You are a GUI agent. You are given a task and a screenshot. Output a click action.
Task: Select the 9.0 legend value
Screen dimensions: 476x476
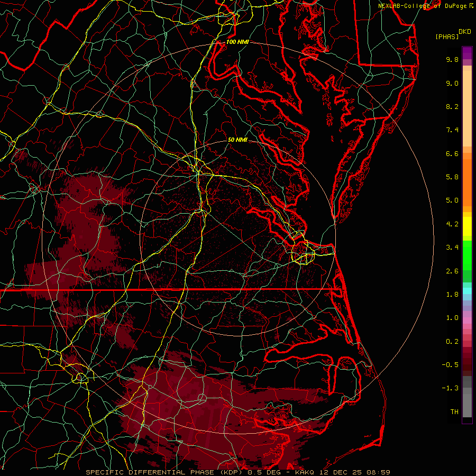pyautogui.click(x=452, y=83)
